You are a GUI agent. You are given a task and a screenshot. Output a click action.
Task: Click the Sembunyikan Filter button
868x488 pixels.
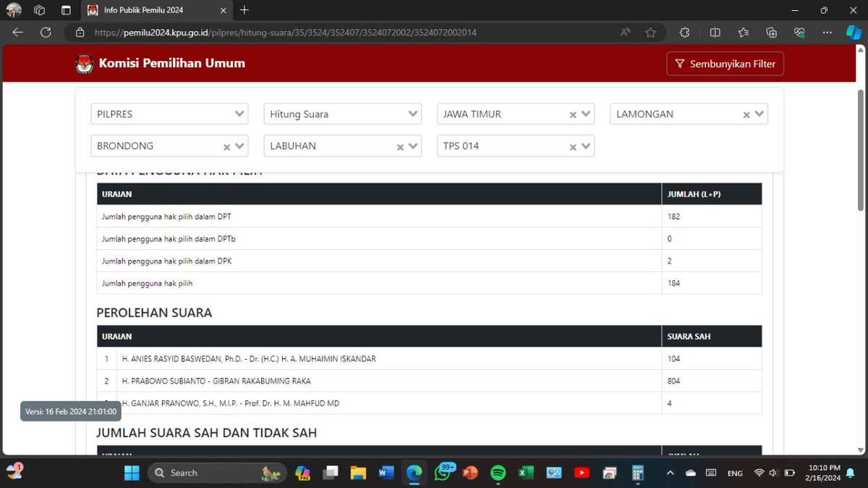(x=725, y=64)
